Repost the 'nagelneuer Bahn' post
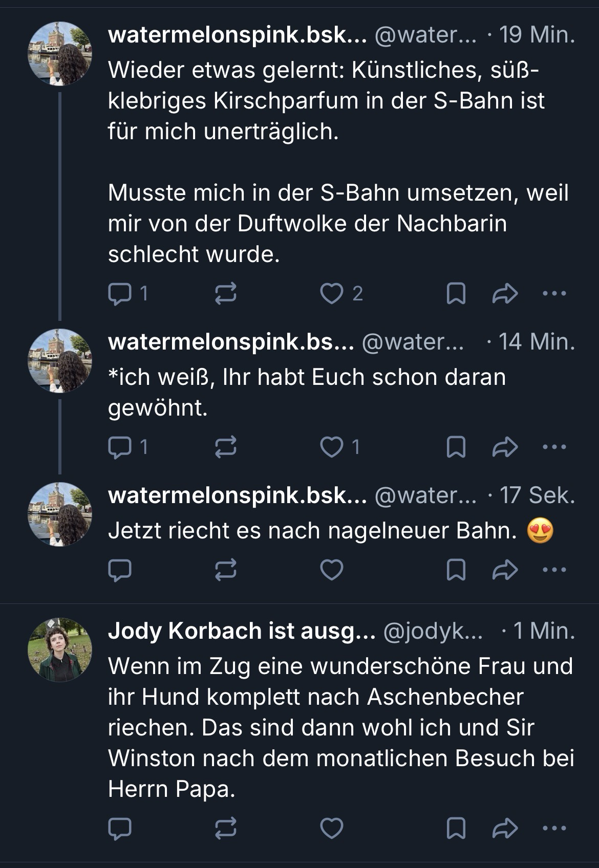The height and width of the screenshot is (868, 599). pyautogui.click(x=226, y=570)
